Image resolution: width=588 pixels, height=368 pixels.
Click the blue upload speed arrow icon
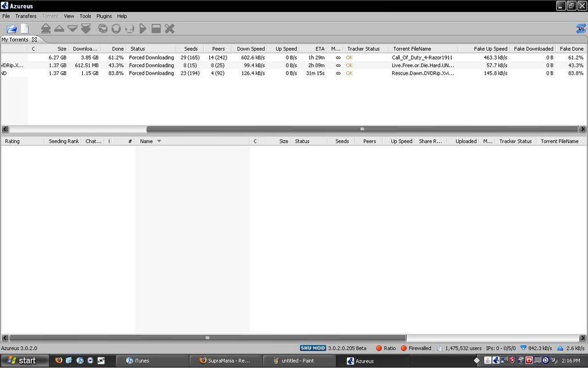coord(560,348)
